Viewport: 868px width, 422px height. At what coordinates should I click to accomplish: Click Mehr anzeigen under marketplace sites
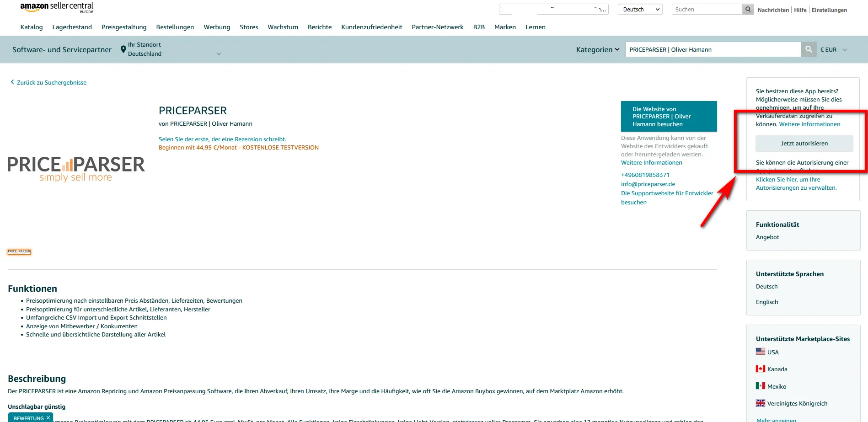(x=776, y=420)
